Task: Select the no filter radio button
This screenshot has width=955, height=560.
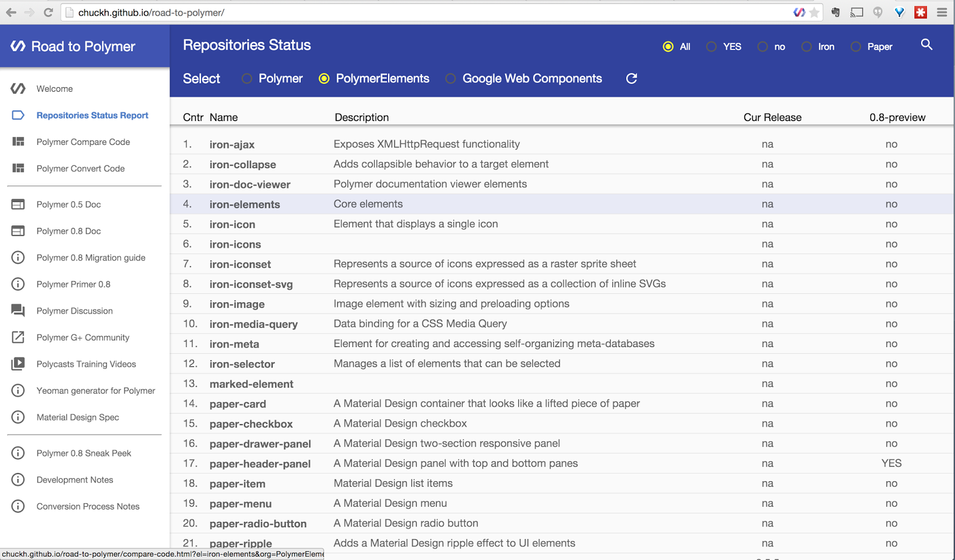Action: 763,47
